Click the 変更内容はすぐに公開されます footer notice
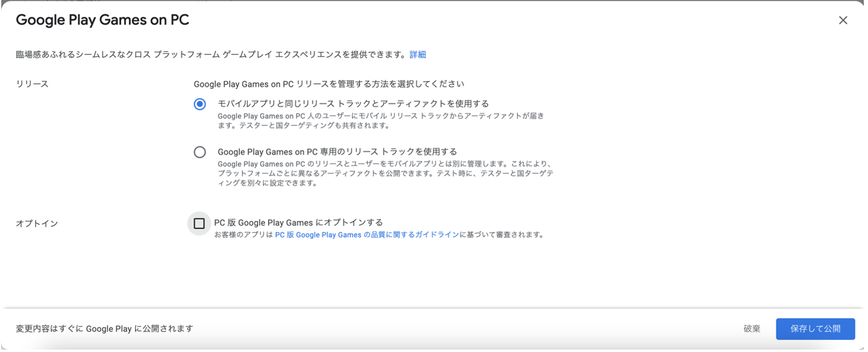The height and width of the screenshot is (352, 868). (104, 328)
